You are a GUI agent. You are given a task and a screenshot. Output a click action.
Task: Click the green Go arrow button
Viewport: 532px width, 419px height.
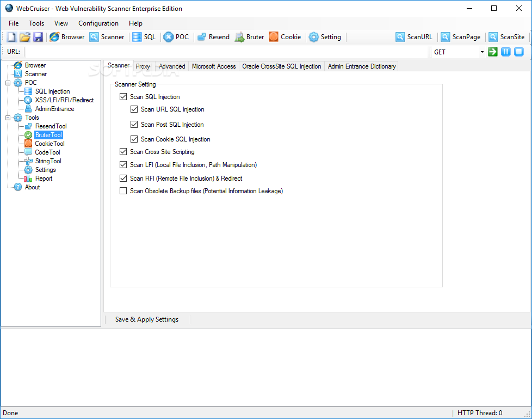tap(493, 52)
